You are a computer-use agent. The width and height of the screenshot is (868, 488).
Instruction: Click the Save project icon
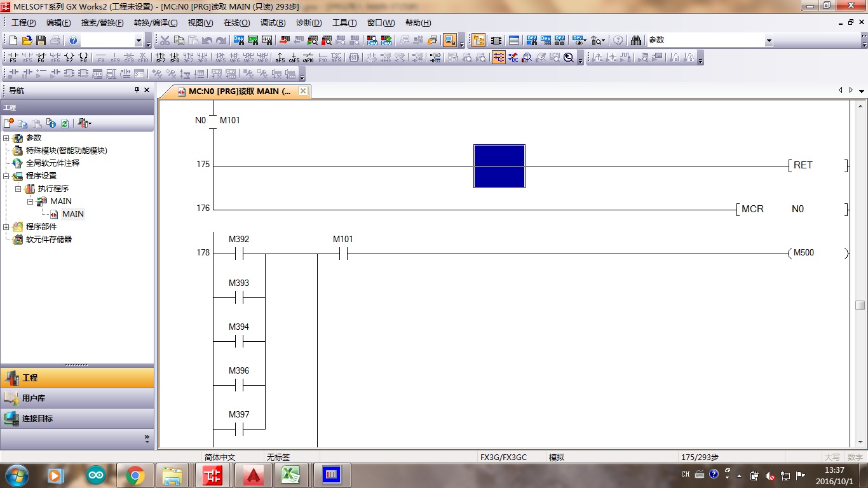pyautogui.click(x=41, y=41)
